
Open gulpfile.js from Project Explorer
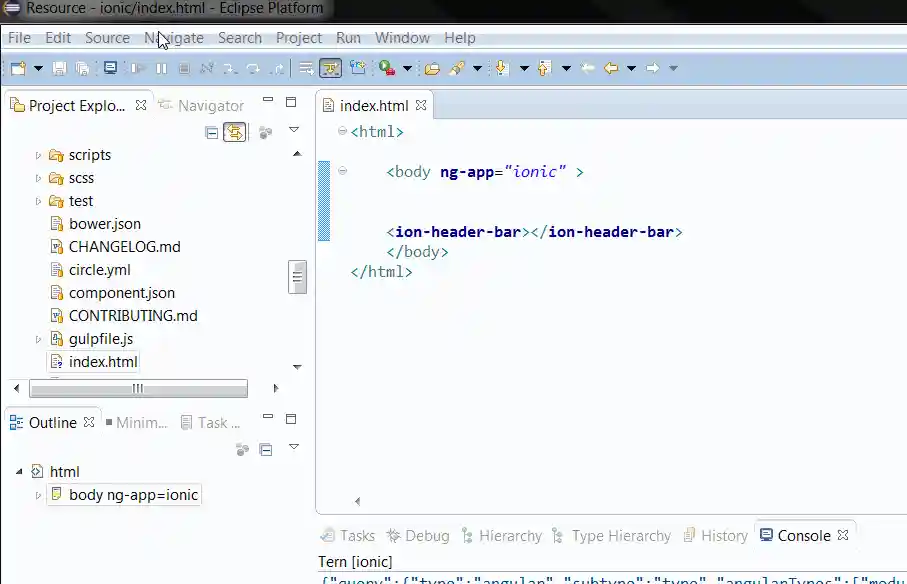(x=99, y=338)
